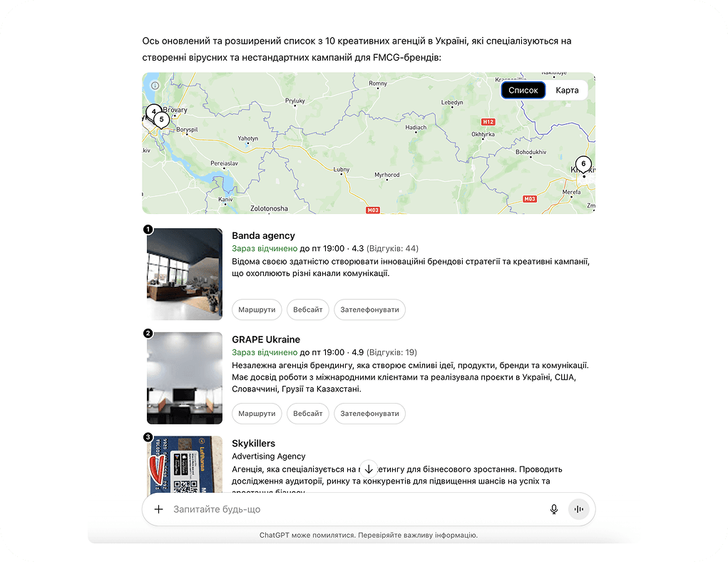Switch to the Карта view

point(567,91)
